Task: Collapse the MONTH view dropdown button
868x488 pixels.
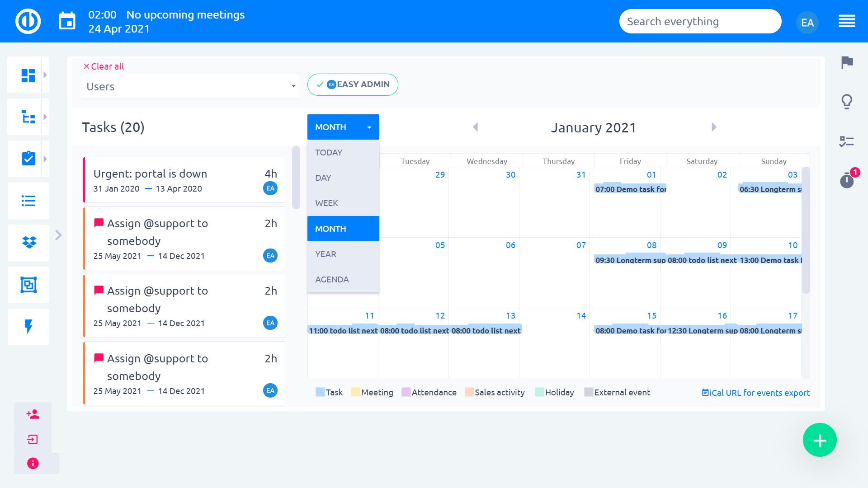Action: 343,127
